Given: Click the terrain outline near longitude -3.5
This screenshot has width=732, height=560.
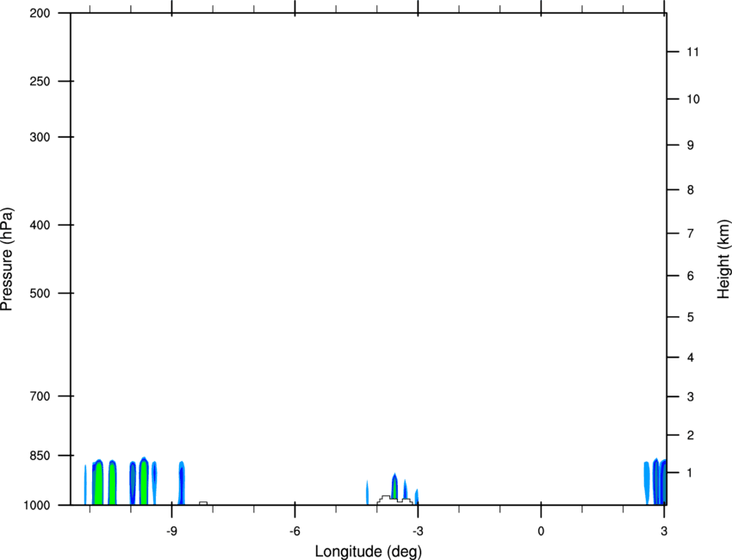Looking at the screenshot, I should pos(395,501).
